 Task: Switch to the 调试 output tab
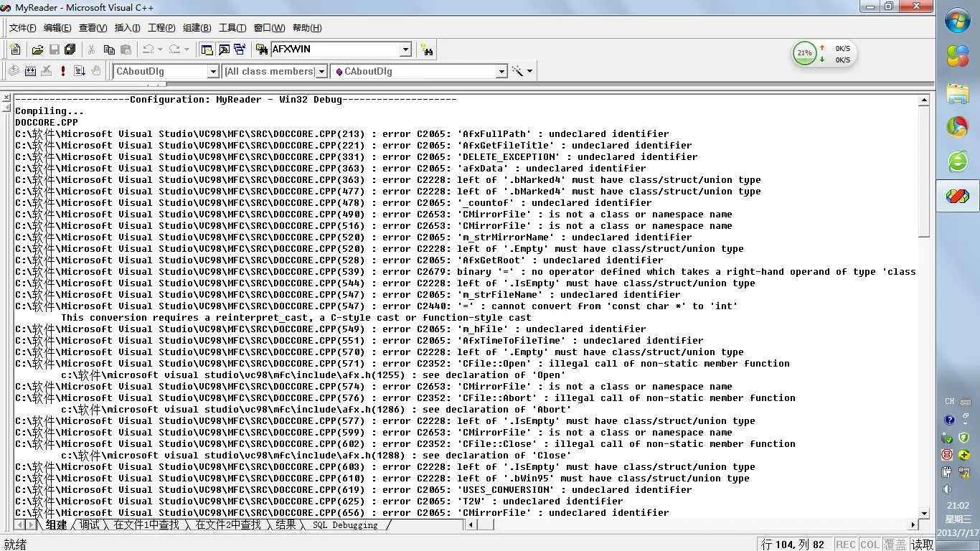90,525
